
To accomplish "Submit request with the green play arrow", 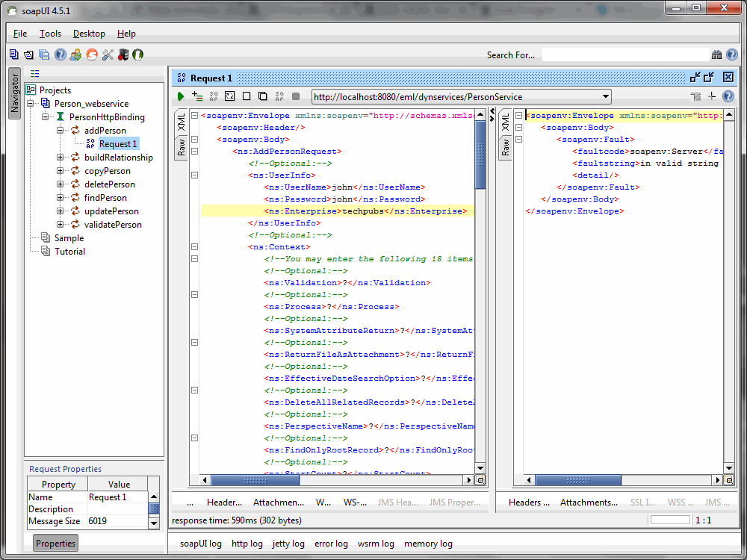I will 181,96.
